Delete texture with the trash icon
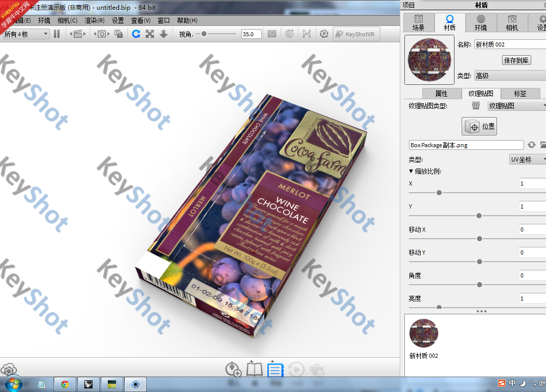 pos(475,105)
